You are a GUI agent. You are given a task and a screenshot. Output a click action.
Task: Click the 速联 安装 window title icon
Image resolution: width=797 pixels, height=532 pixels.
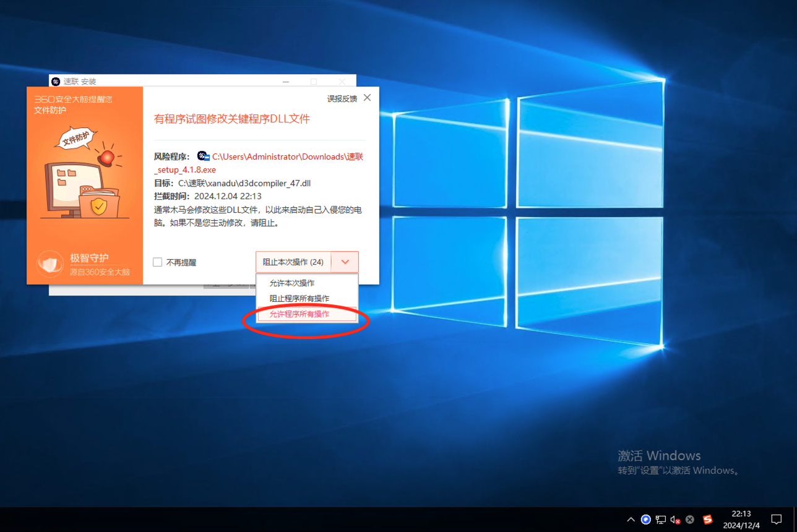pos(56,82)
